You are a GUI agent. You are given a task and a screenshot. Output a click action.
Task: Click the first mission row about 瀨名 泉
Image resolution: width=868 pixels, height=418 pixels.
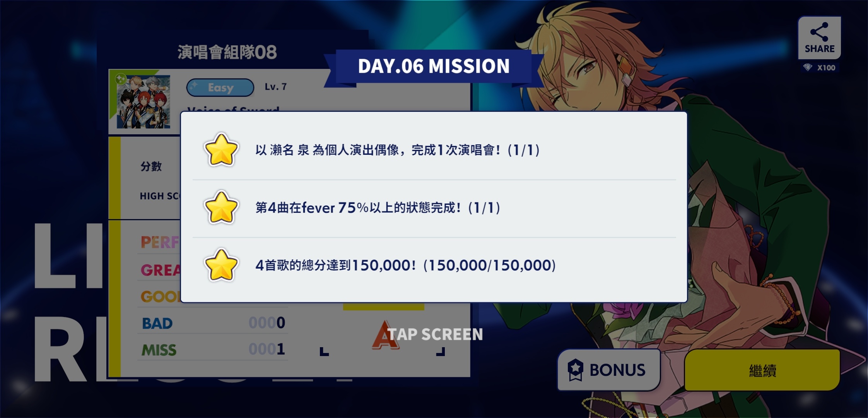(x=434, y=150)
